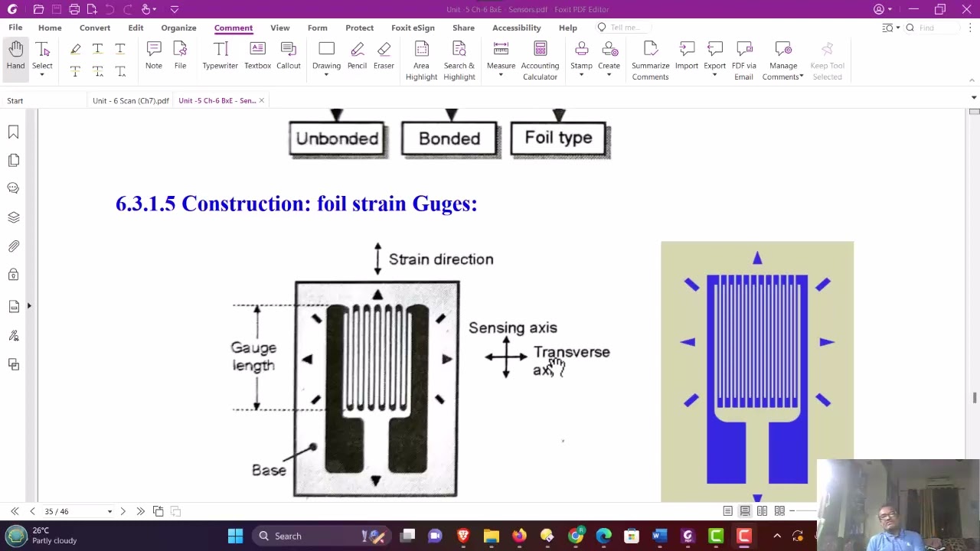
Task: Click the Open folder icon in title bar
Action: (x=38, y=9)
